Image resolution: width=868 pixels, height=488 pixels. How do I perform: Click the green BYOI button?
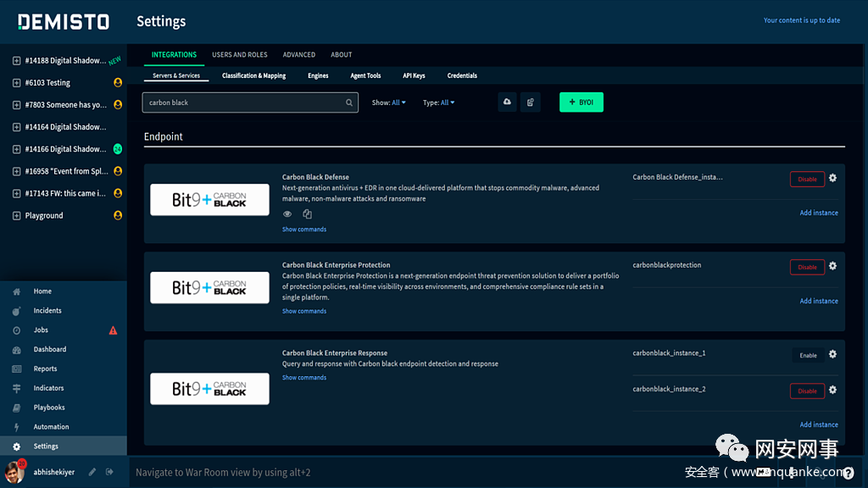(581, 103)
